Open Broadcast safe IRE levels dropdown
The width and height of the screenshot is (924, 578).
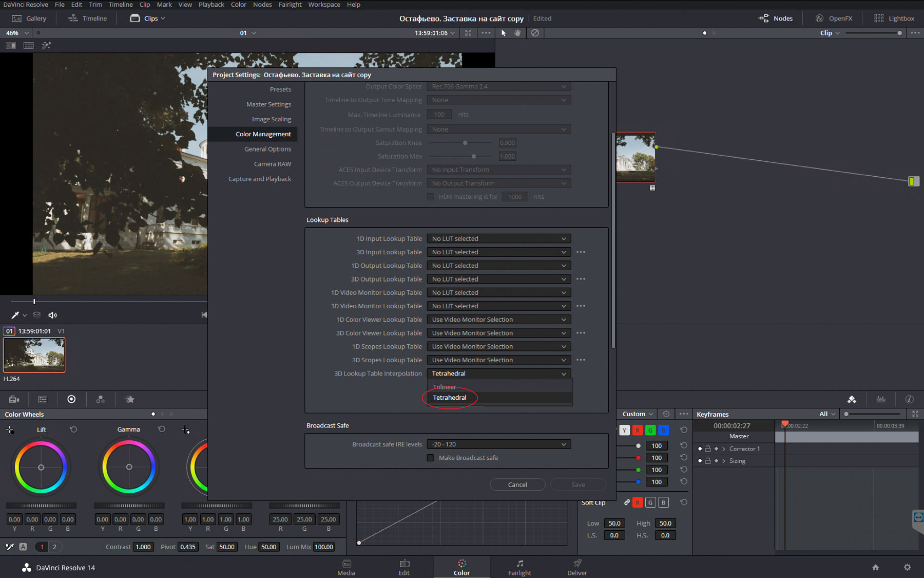click(x=499, y=444)
